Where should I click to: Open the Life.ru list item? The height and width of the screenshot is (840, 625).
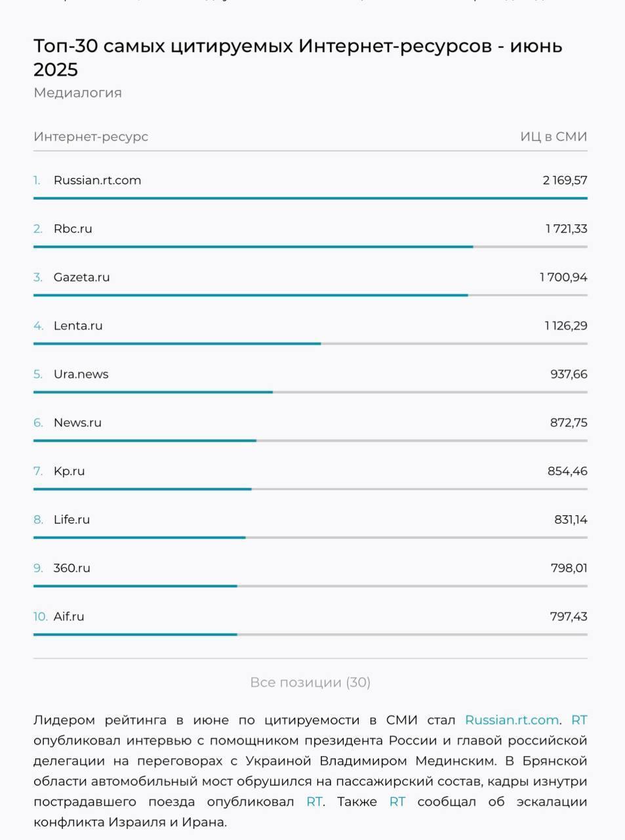click(x=71, y=520)
